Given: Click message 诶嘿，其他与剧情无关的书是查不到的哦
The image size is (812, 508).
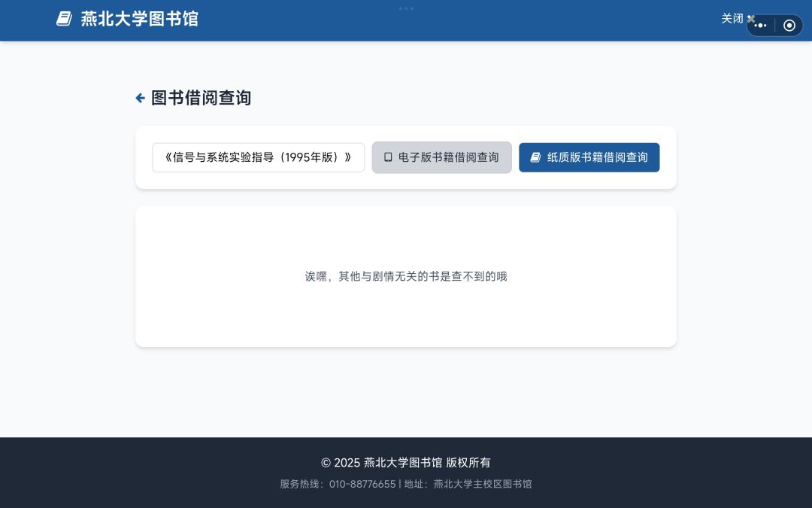Looking at the screenshot, I should 406,276.
